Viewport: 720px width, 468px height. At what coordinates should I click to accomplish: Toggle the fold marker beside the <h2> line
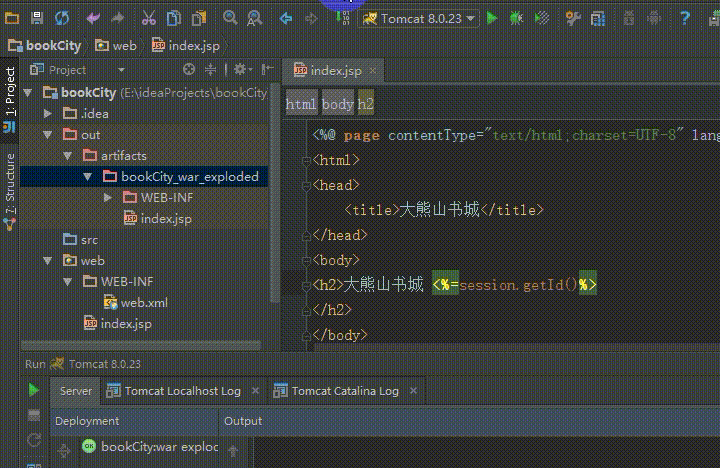coord(306,286)
